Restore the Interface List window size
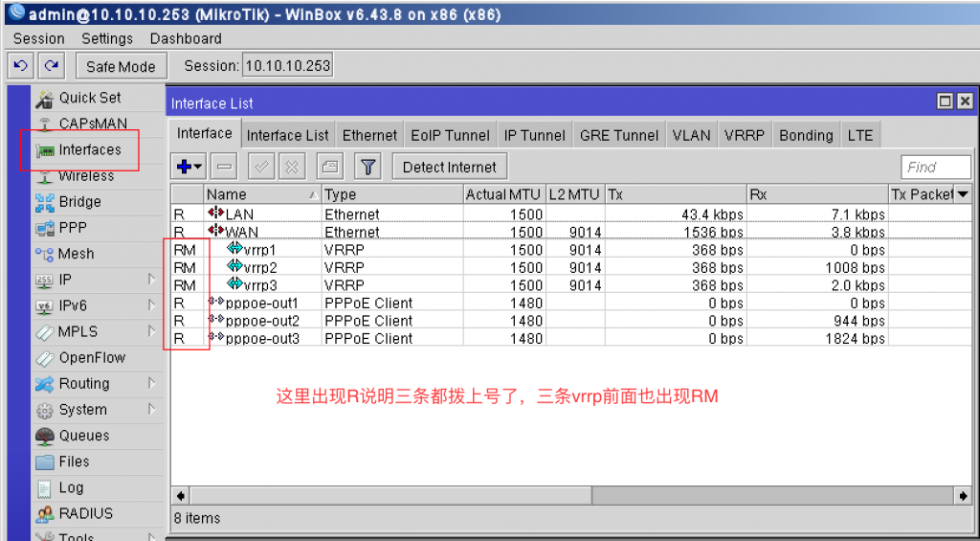This screenshot has width=980, height=541. (947, 101)
